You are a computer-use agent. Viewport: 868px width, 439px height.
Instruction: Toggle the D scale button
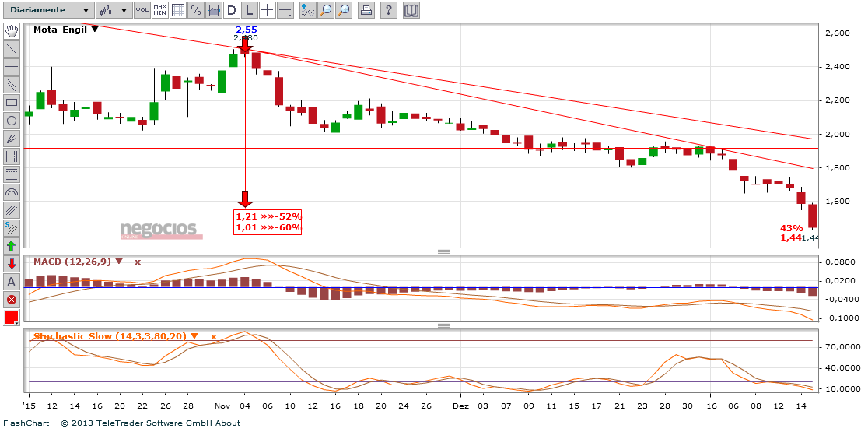pos(232,10)
